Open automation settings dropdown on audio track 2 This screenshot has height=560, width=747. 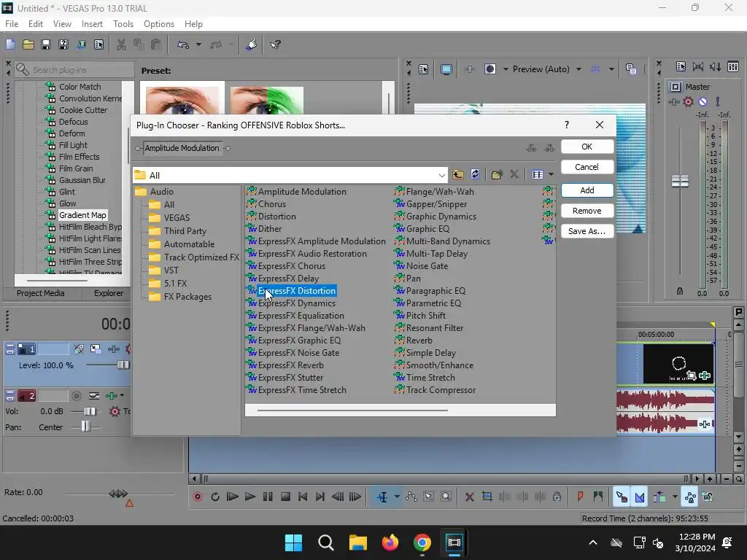(x=122, y=396)
